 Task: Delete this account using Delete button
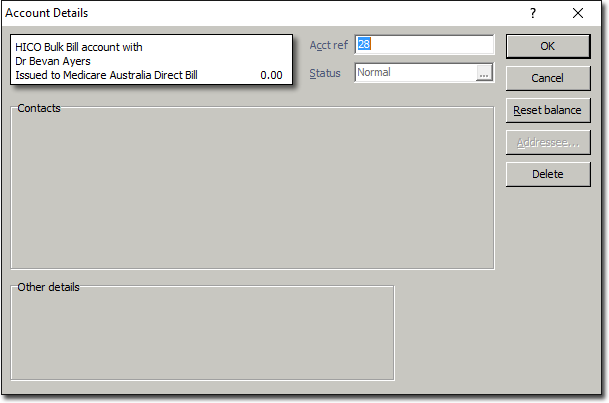[546, 174]
